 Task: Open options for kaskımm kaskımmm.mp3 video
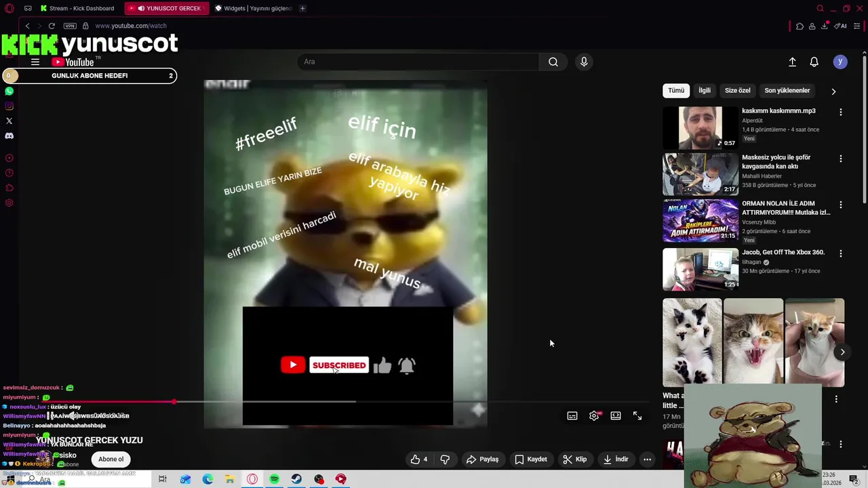pos(841,112)
